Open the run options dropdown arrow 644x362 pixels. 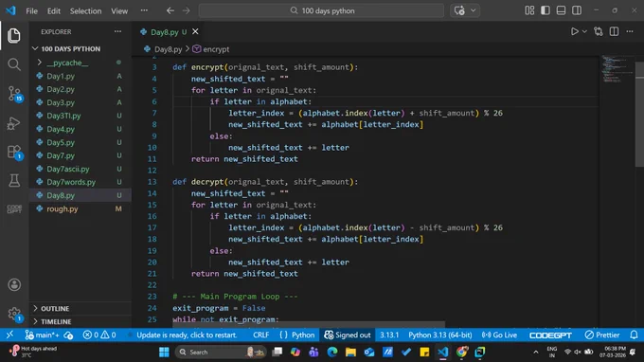584,31
